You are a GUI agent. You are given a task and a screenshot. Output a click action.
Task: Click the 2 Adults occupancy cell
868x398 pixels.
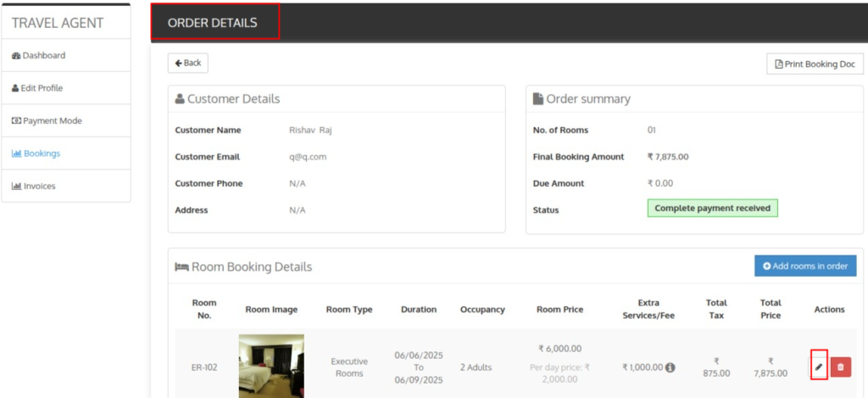tap(476, 367)
